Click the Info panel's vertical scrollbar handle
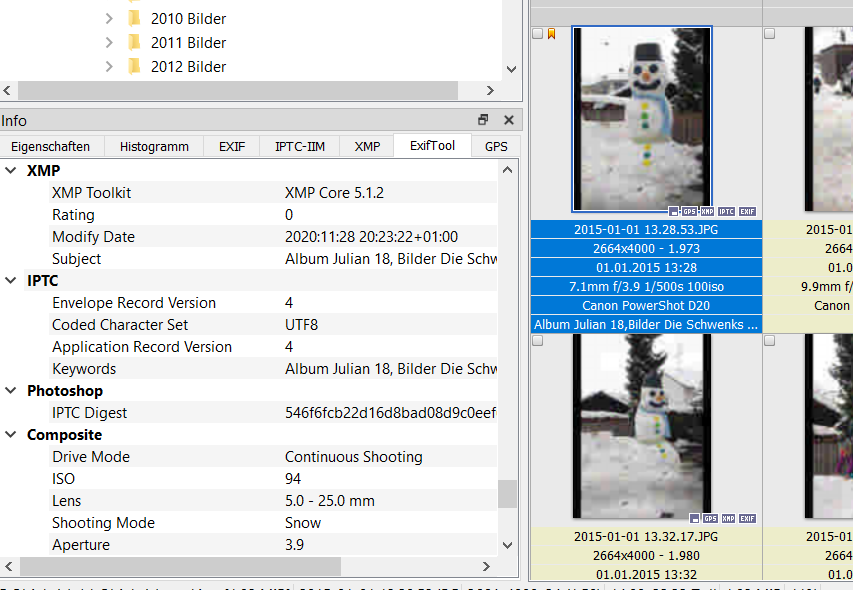853x590 pixels. pyautogui.click(x=508, y=493)
